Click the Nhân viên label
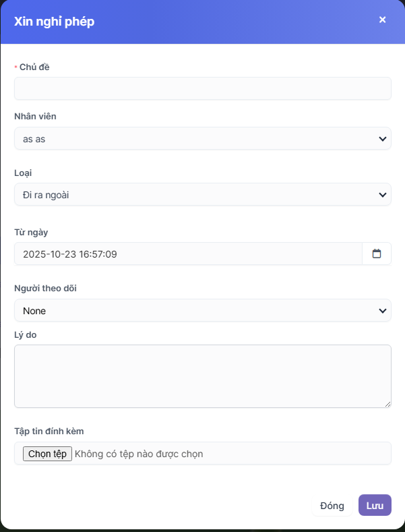The height and width of the screenshot is (532, 405). (x=35, y=117)
